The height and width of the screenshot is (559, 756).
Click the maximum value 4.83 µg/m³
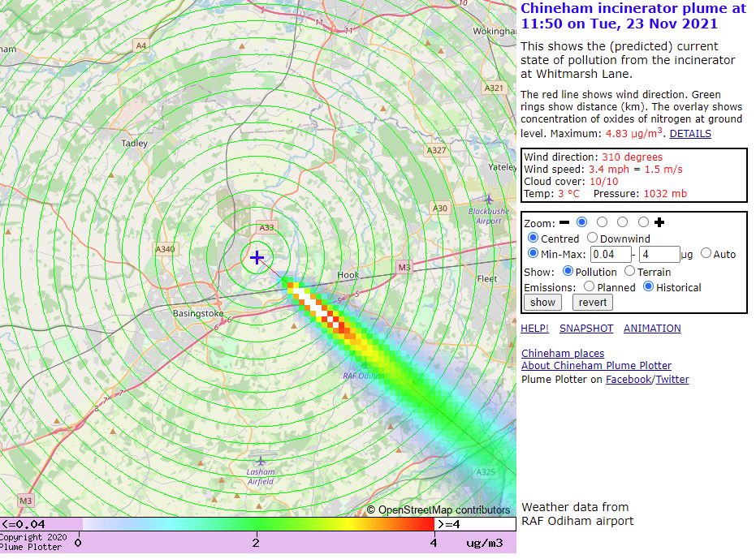tap(634, 133)
